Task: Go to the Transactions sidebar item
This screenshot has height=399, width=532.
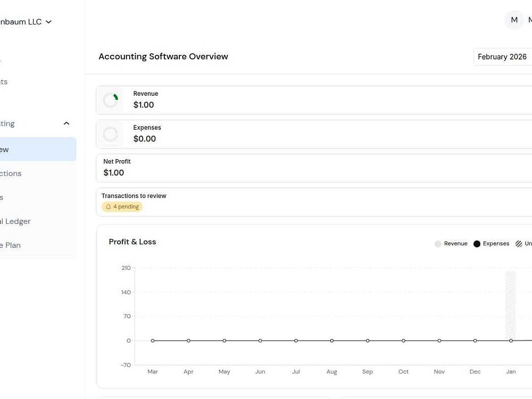Action: pyautogui.click(x=16, y=173)
